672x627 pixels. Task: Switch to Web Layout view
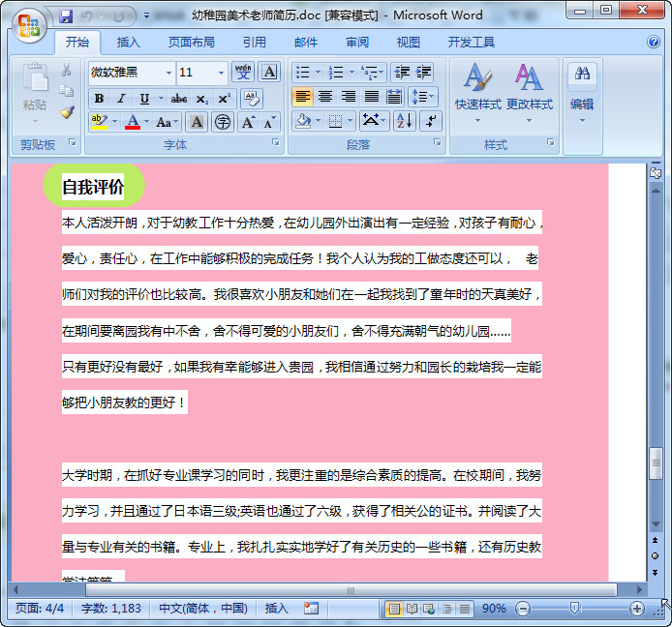click(429, 609)
